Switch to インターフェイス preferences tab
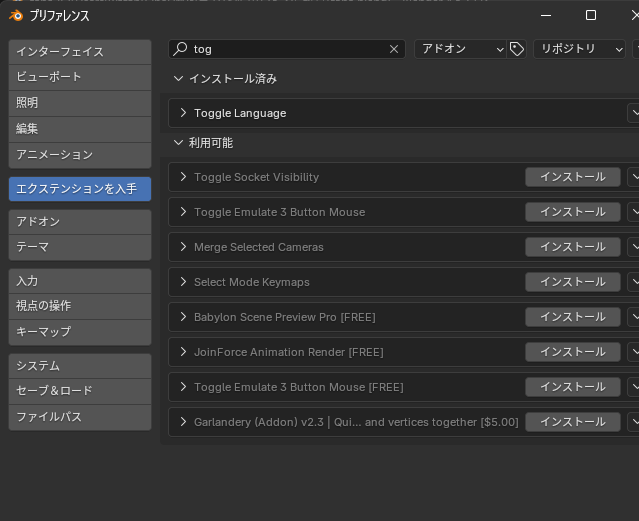The image size is (639, 521). coord(79,51)
